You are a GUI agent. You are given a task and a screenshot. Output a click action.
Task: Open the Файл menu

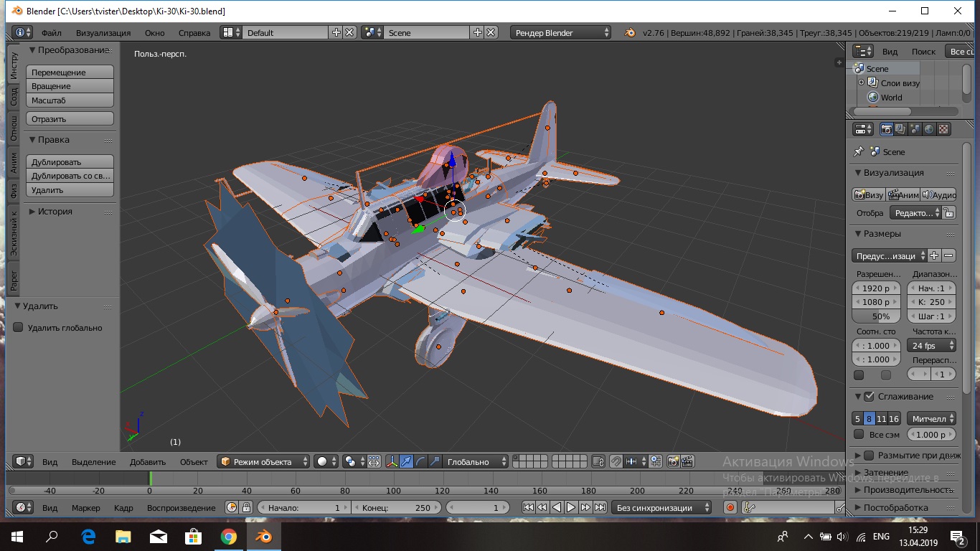(x=51, y=32)
